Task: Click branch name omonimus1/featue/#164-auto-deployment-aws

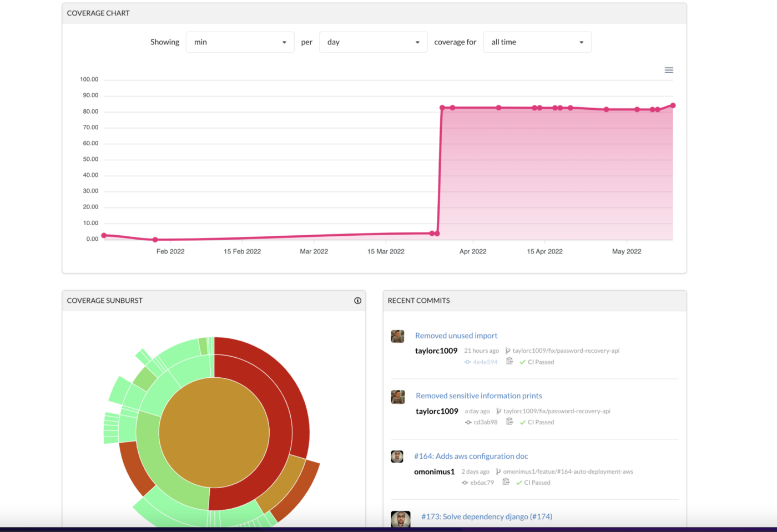Action: coord(568,472)
